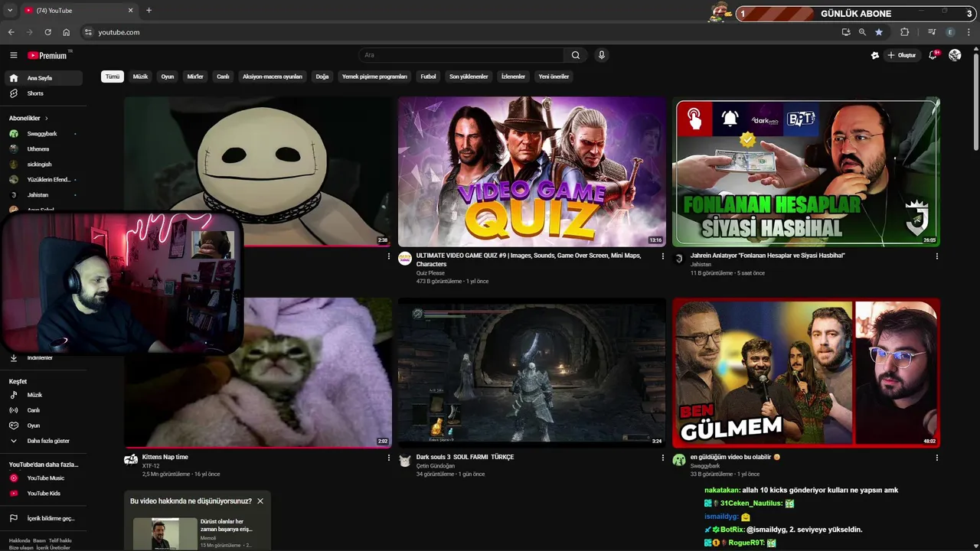Open the notifications bell
Image resolution: width=980 pixels, height=551 pixels.
click(933, 55)
